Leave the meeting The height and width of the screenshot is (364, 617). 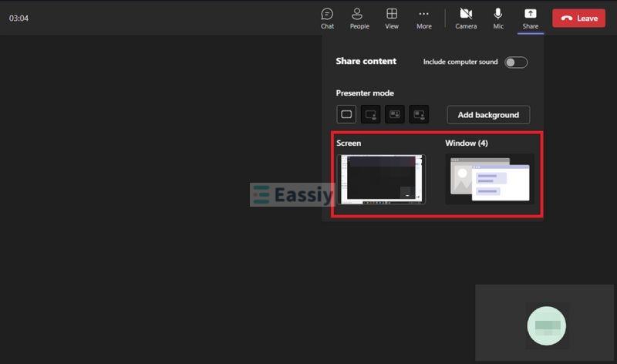pos(579,18)
